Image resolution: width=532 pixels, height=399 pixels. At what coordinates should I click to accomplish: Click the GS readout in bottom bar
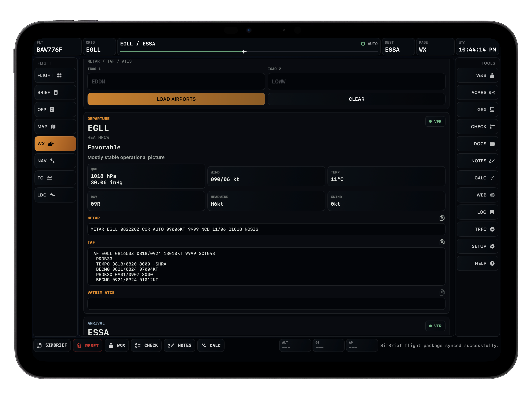click(328, 345)
